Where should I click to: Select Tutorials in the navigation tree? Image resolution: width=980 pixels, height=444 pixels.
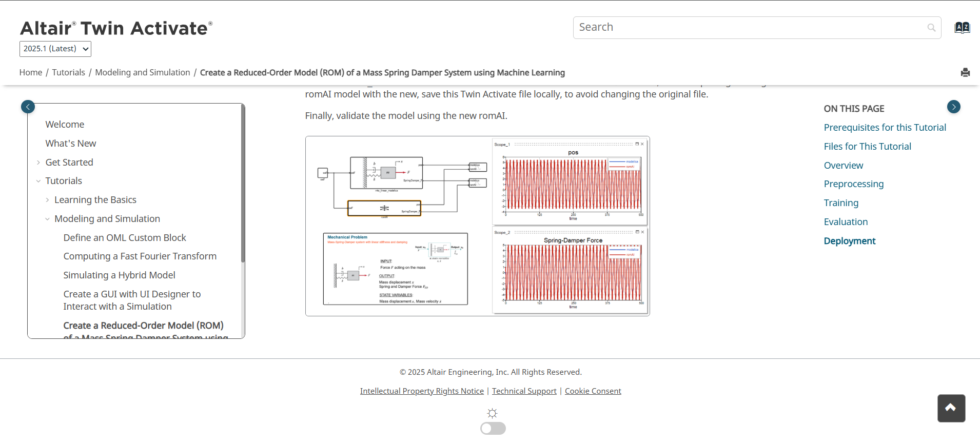(x=64, y=181)
